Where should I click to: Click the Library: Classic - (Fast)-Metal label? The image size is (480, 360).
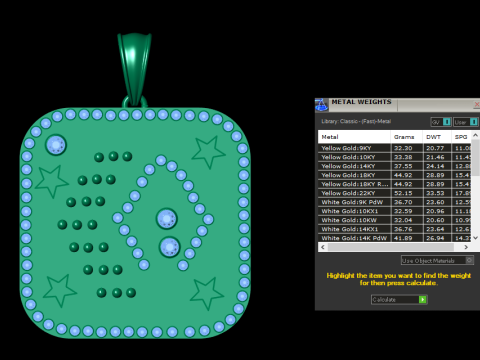[x=356, y=121]
